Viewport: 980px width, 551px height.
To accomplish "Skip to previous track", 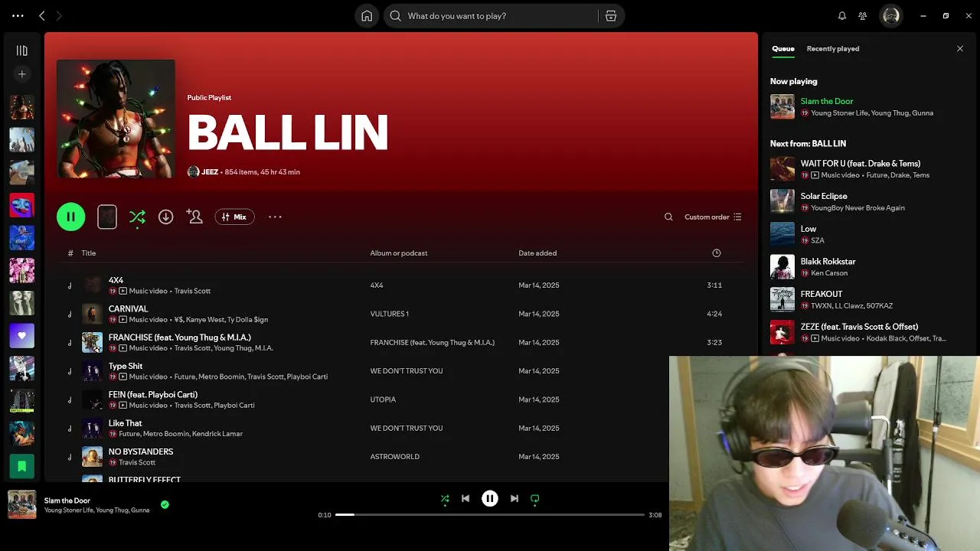I will tap(465, 499).
